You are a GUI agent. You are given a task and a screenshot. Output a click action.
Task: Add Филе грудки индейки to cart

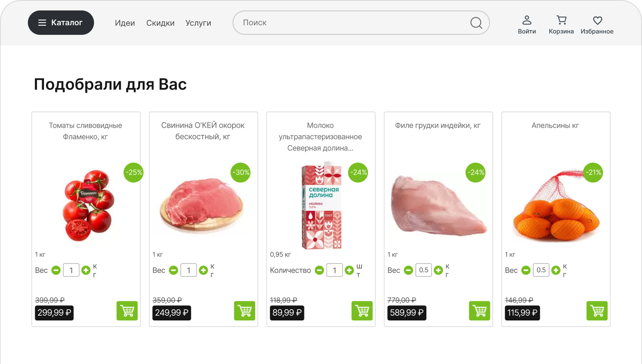[x=480, y=311]
